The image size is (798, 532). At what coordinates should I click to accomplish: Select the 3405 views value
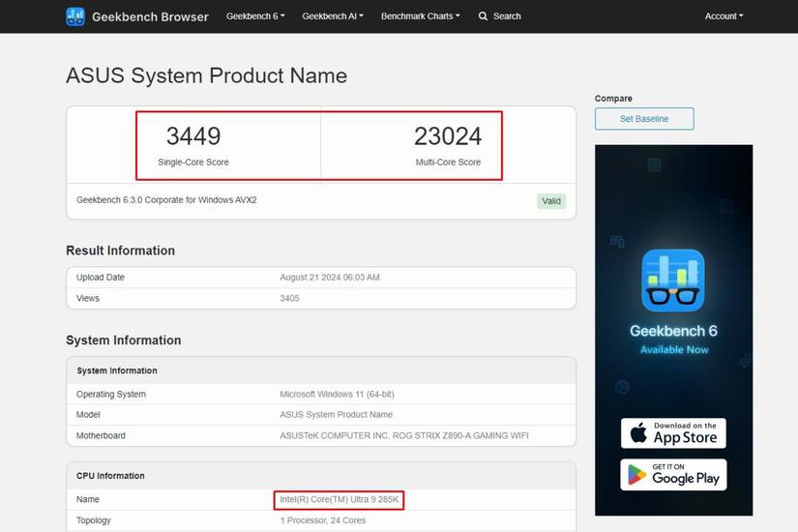click(289, 298)
